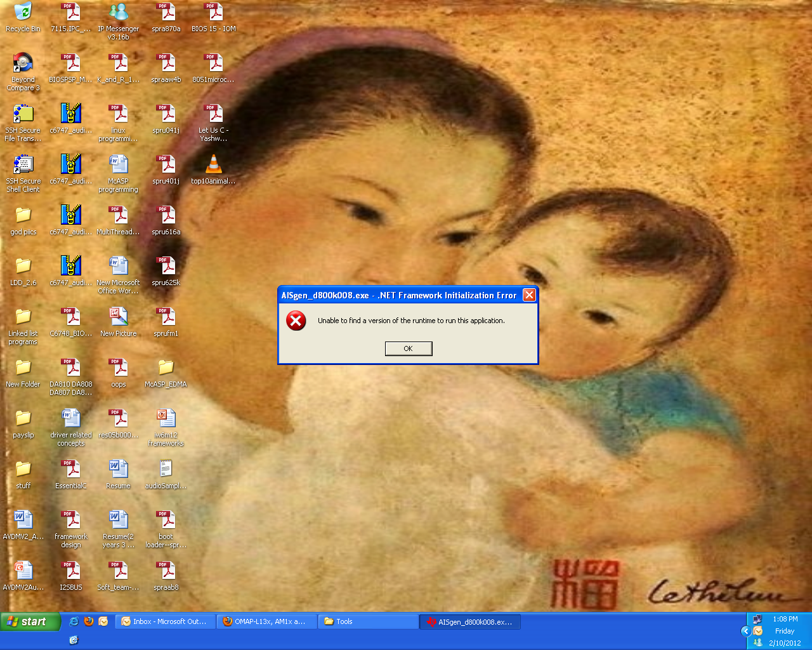Select New Microsoft Office Word document icon
The image size is (812, 650).
tap(118, 275)
